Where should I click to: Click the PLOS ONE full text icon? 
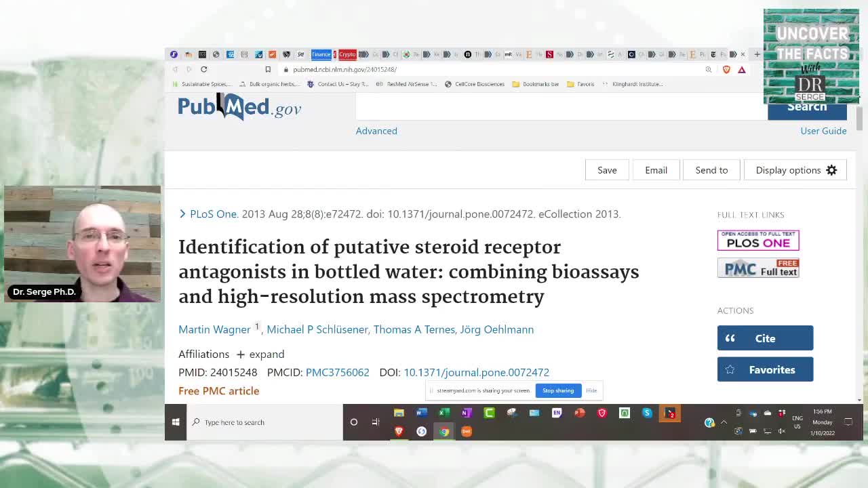click(758, 241)
